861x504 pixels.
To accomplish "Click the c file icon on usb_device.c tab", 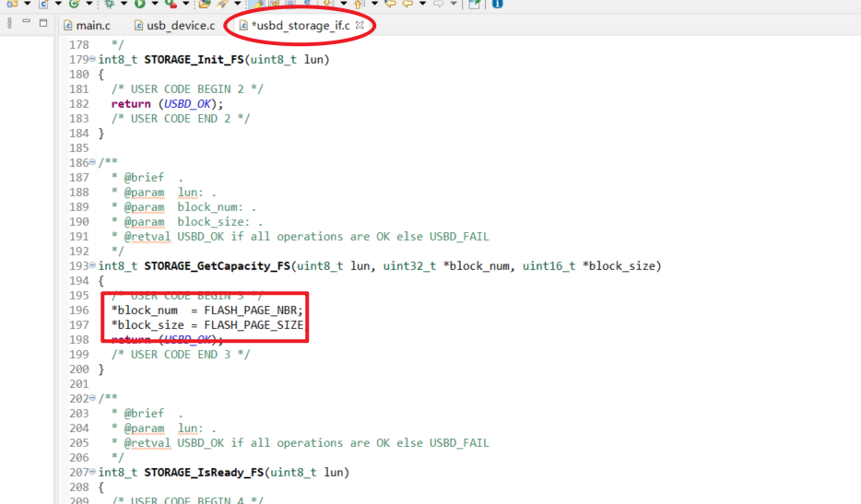I will [139, 25].
